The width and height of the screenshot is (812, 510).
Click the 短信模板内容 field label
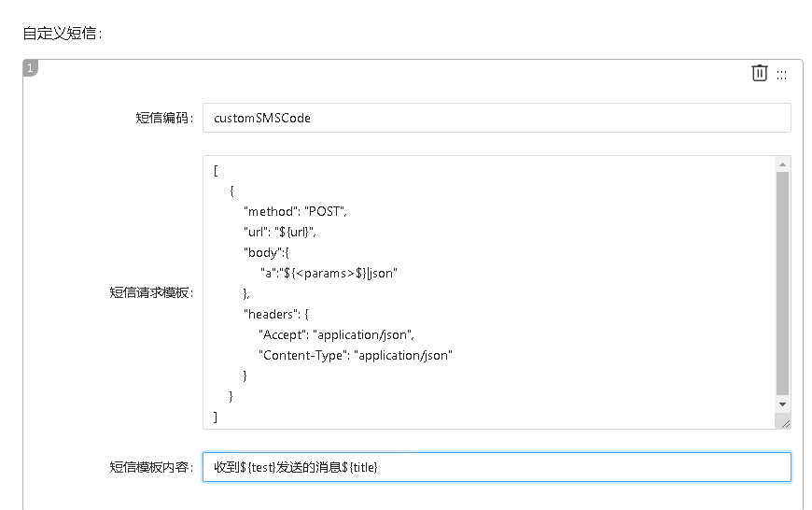(150, 467)
